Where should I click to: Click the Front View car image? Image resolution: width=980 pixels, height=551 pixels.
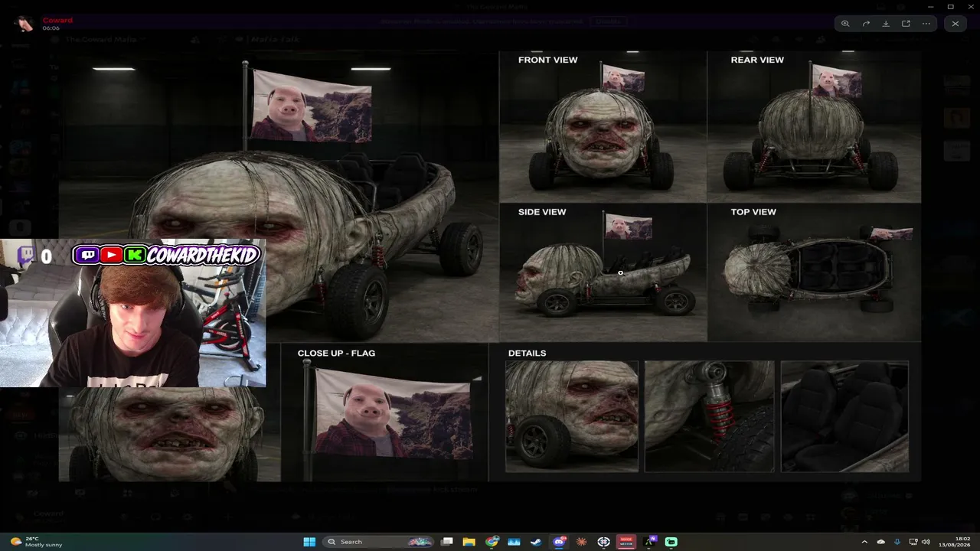pyautogui.click(x=603, y=127)
